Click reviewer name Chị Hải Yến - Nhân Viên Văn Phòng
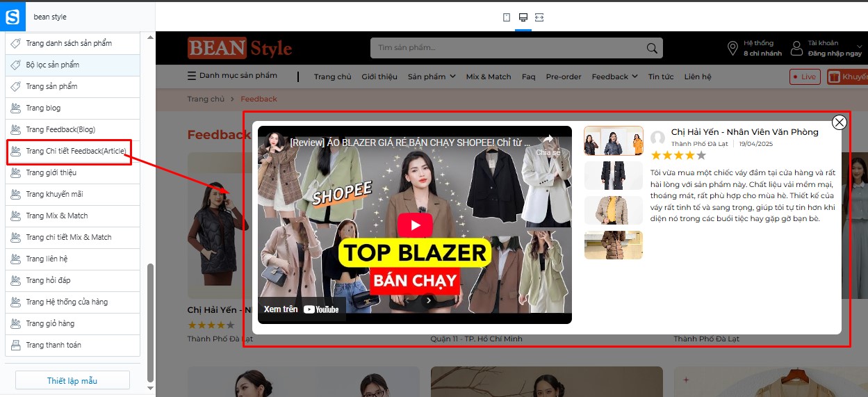The height and width of the screenshot is (397, 868). point(745,132)
